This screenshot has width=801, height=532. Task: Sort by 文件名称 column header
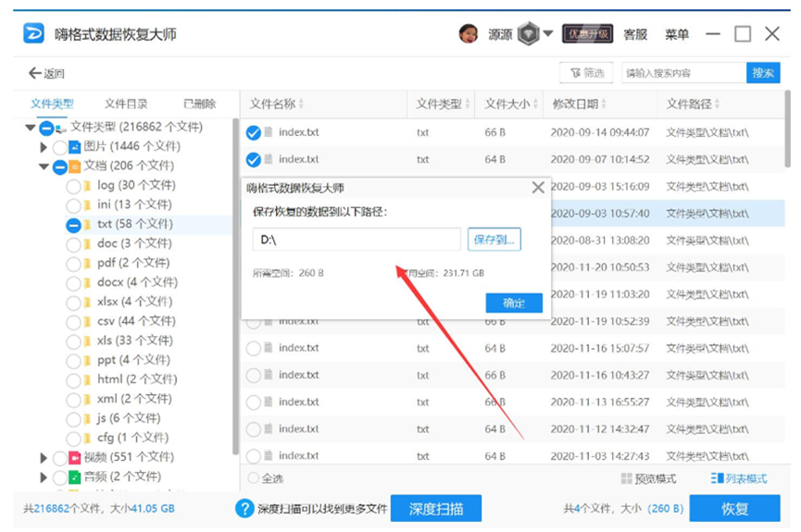276,105
